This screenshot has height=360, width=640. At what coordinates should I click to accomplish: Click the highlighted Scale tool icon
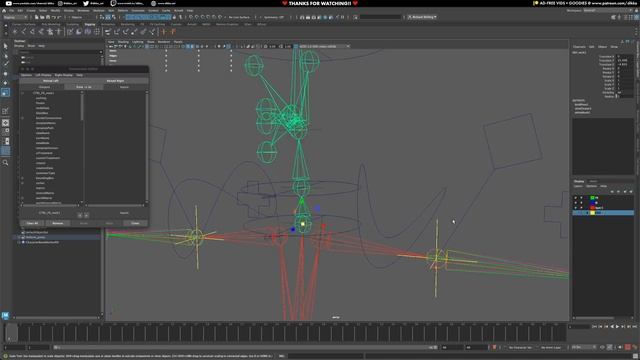pos(5,93)
